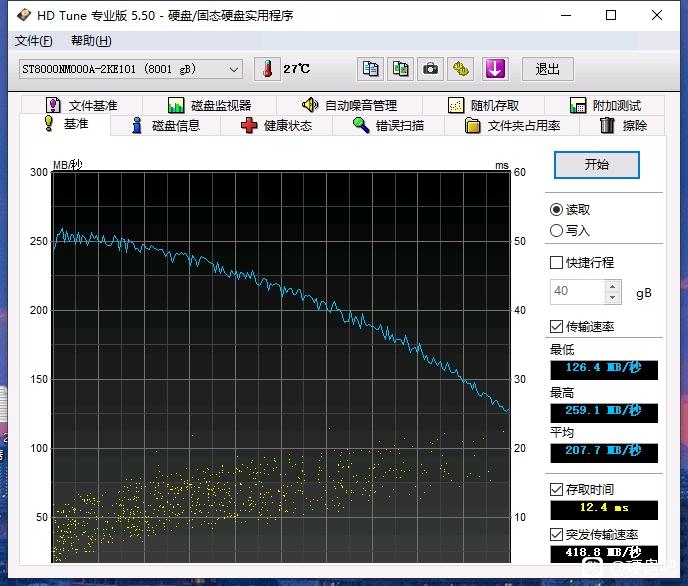Switch to the 文件夹占用率 tab
The image size is (688, 586).
(512, 126)
